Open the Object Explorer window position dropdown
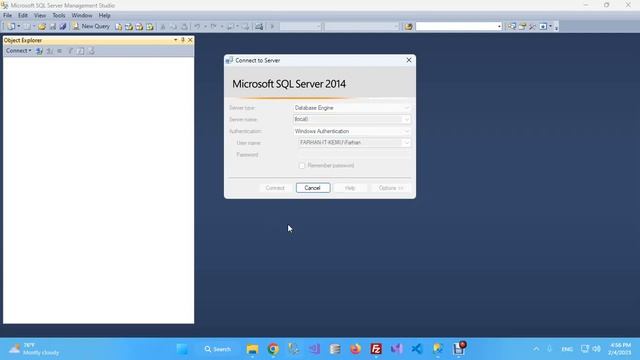This screenshot has width=640, height=360. tap(176, 40)
